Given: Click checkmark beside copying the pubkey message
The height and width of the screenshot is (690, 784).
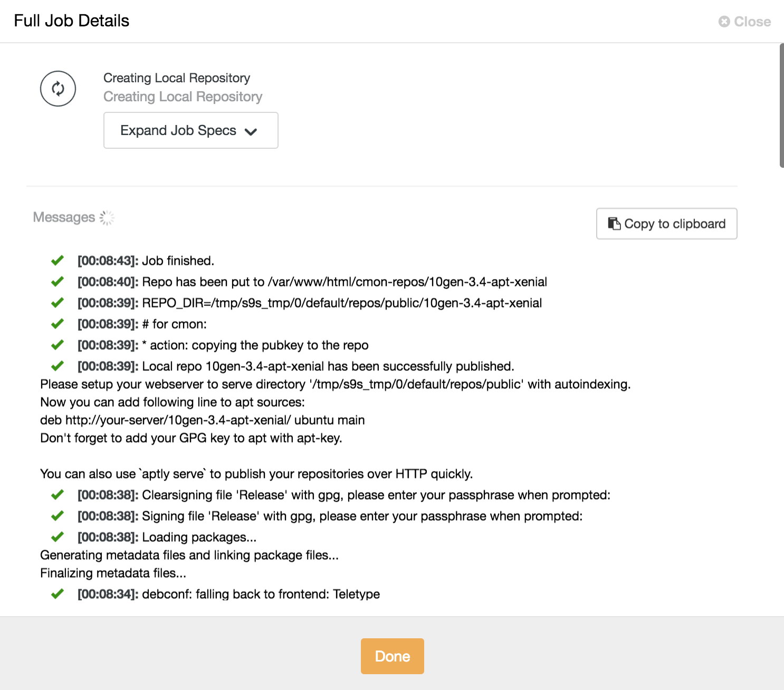Looking at the screenshot, I should [58, 345].
